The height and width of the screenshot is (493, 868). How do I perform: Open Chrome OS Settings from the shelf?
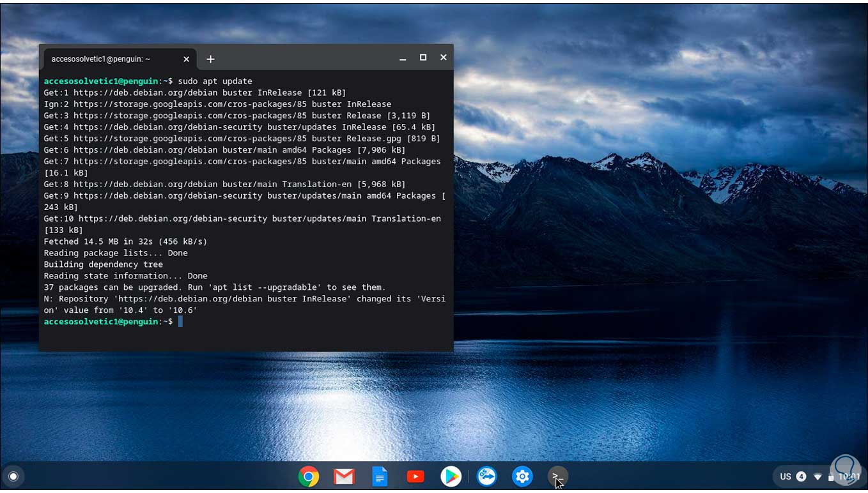pyautogui.click(x=522, y=476)
